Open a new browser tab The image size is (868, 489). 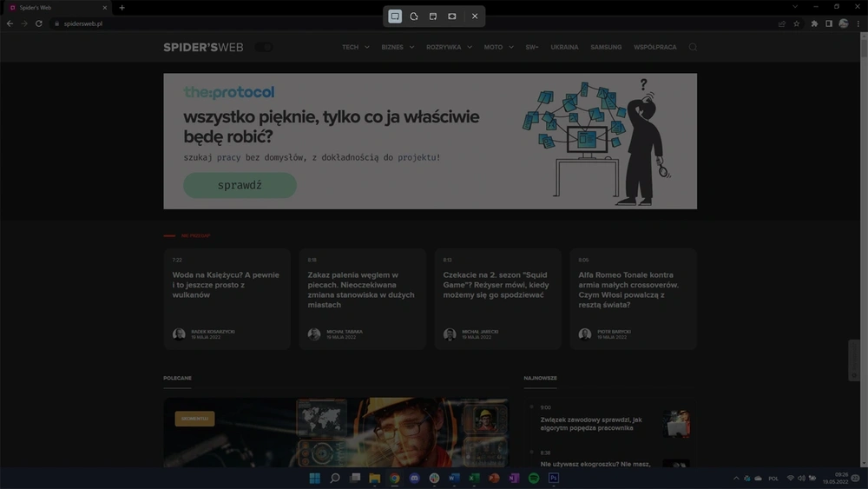[122, 8]
